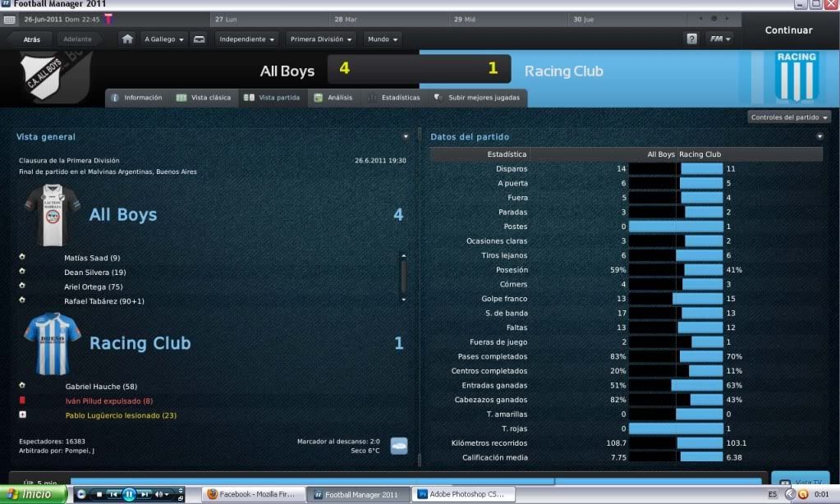This screenshot has height=504, width=840.
Task: Skip to next track in taskbar player
Action: click(145, 494)
